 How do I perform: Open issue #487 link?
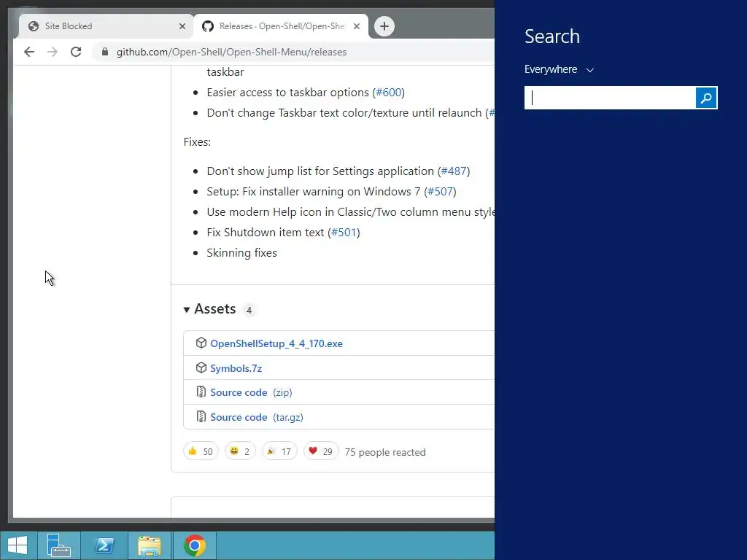click(x=454, y=171)
